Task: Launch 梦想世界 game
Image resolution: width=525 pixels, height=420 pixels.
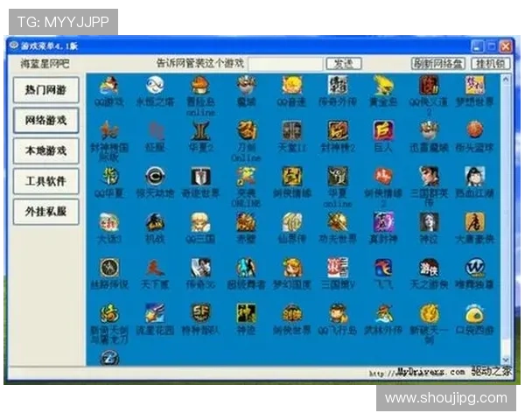Action: pyautogui.click(x=474, y=86)
